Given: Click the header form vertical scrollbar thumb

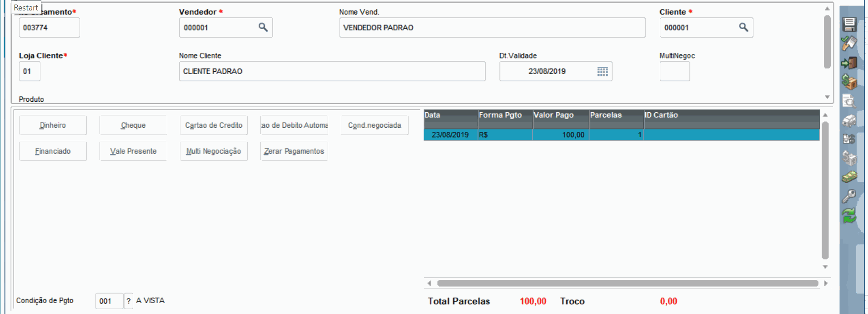Looking at the screenshot, I should 827,42.
